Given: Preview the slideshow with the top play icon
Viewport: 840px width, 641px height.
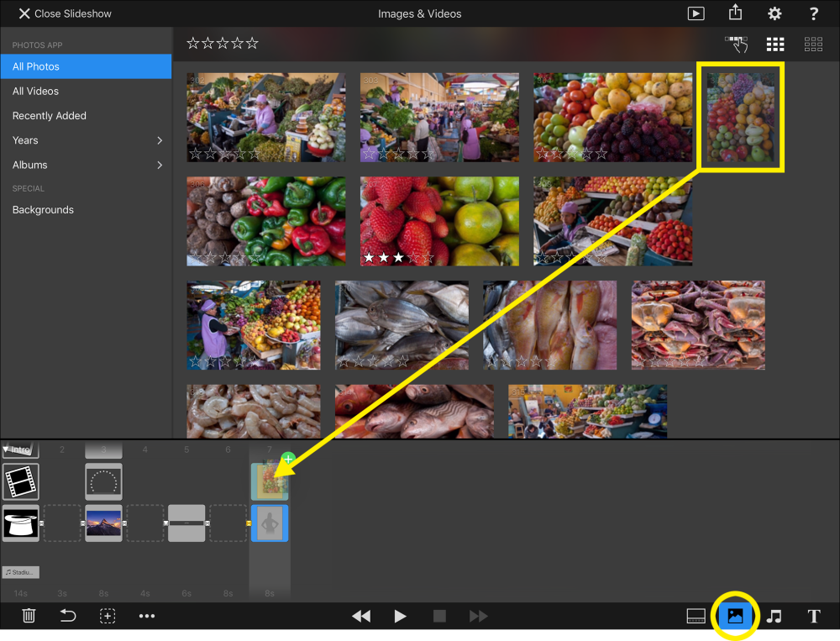Looking at the screenshot, I should coord(696,13).
